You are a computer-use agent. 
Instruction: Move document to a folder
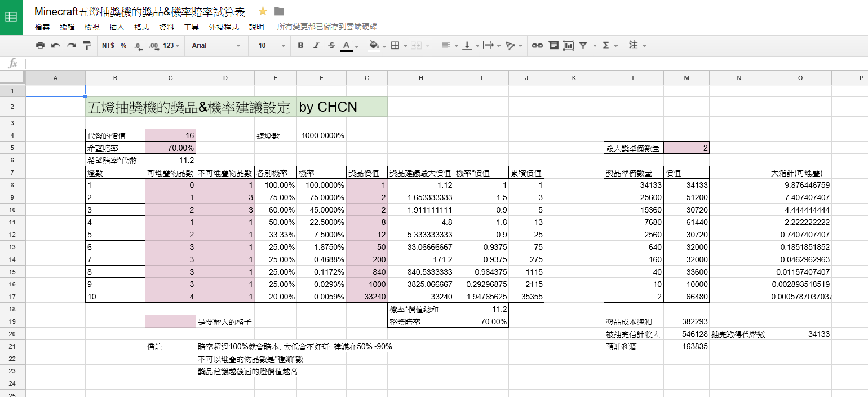coord(279,11)
